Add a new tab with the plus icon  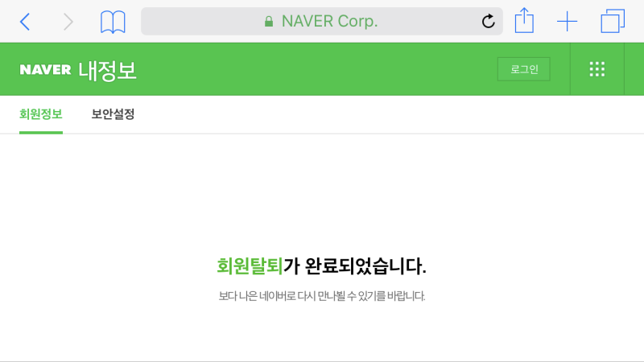(x=568, y=22)
